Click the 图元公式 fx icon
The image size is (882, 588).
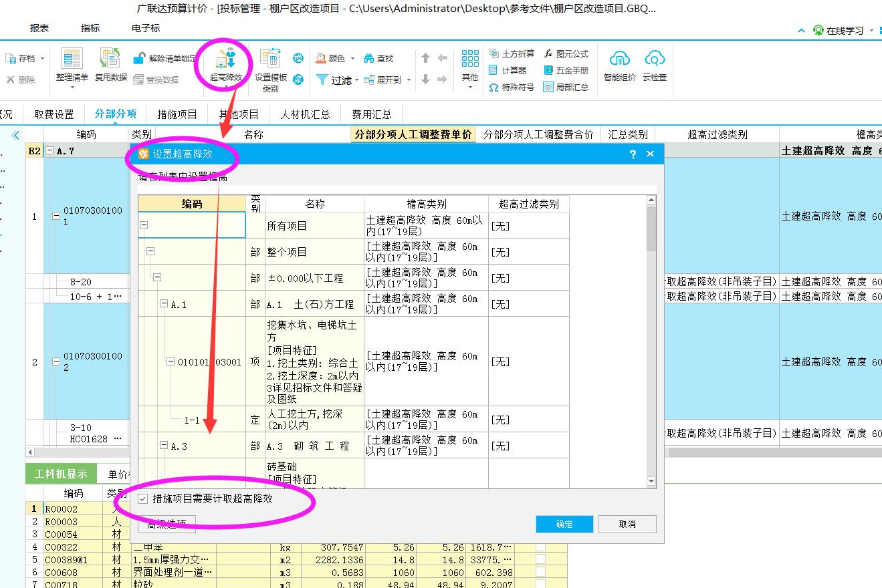click(x=548, y=53)
